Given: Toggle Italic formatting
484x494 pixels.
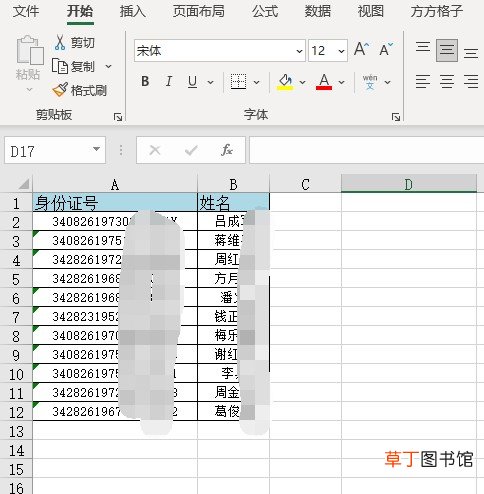Looking at the screenshot, I should [x=169, y=81].
